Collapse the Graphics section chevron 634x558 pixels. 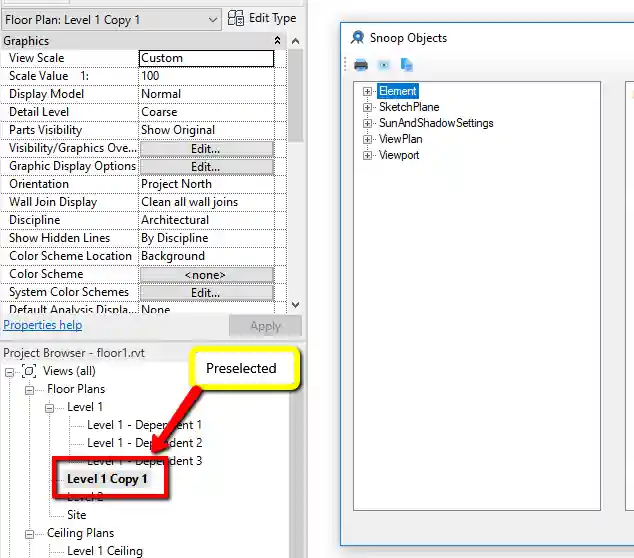pos(278,41)
